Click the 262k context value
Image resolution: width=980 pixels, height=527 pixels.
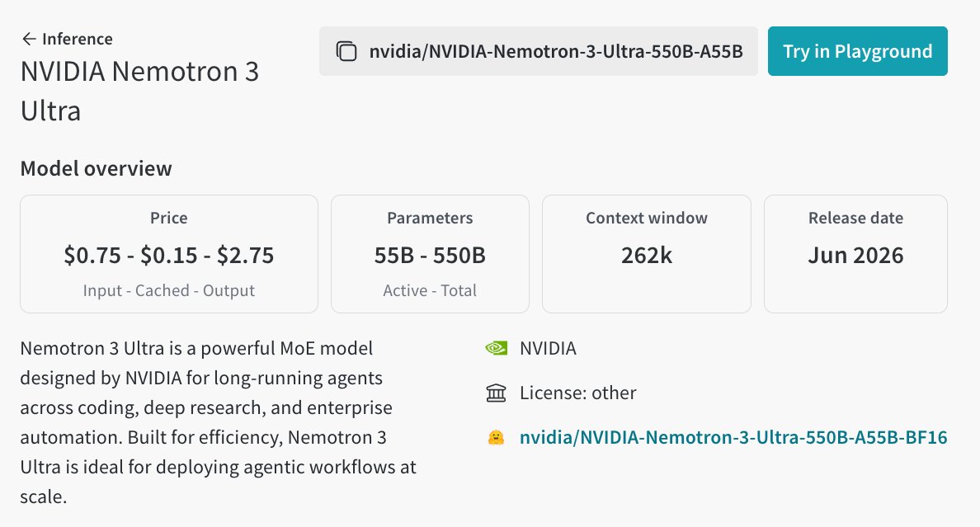(647, 255)
